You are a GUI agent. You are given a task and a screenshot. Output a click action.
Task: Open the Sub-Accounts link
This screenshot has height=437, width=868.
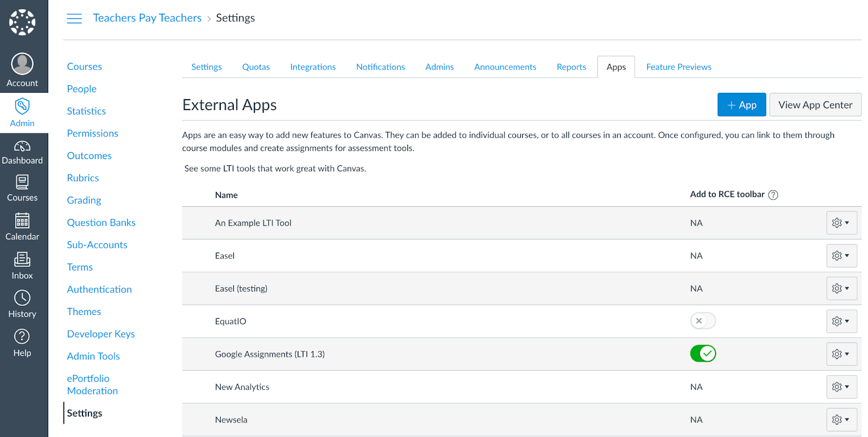pyautogui.click(x=97, y=245)
